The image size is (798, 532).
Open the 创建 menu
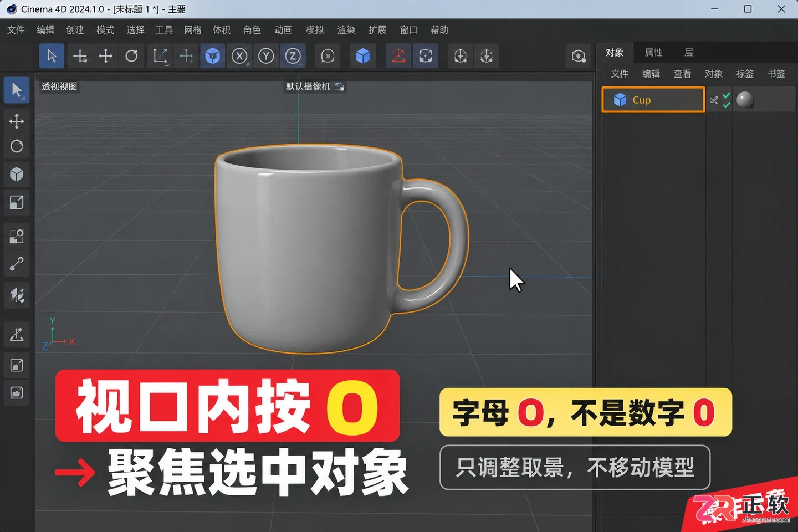75,30
